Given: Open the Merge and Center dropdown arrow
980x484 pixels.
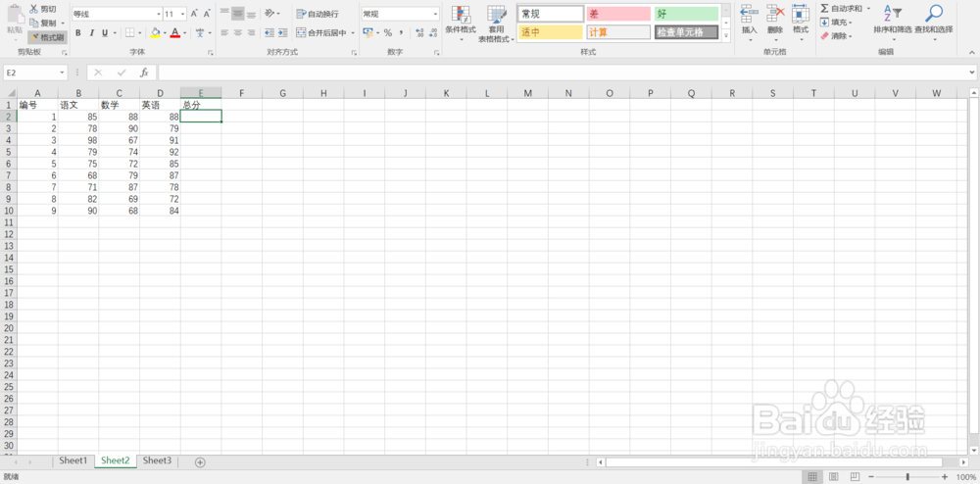Looking at the screenshot, I should click(353, 32).
